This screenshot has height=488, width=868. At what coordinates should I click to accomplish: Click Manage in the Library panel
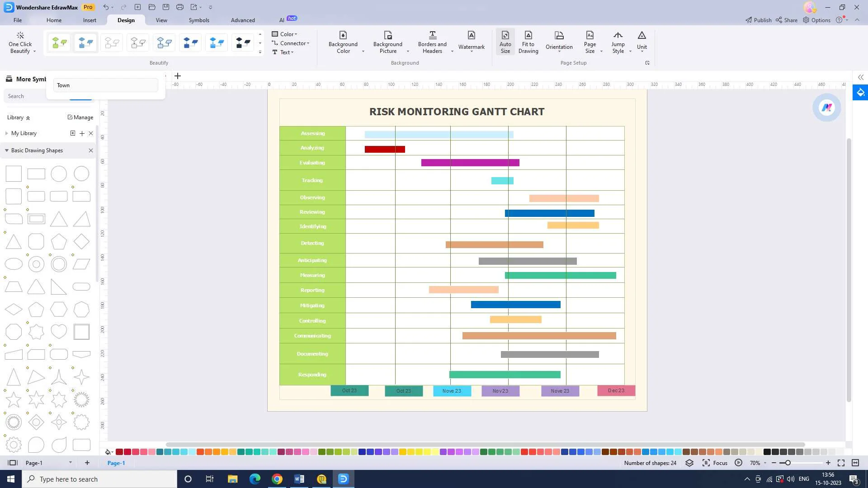pos(80,117)
